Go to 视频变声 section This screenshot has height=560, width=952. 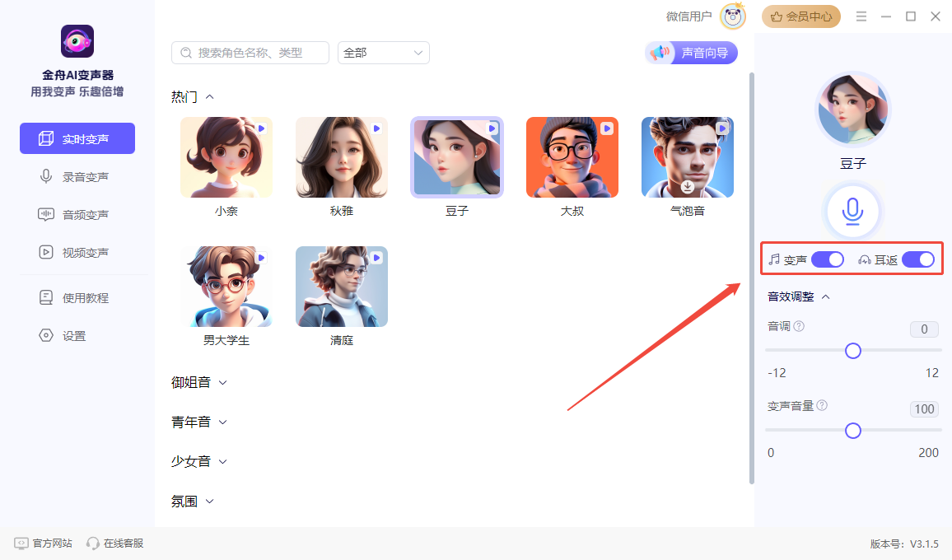click(77, 252)
